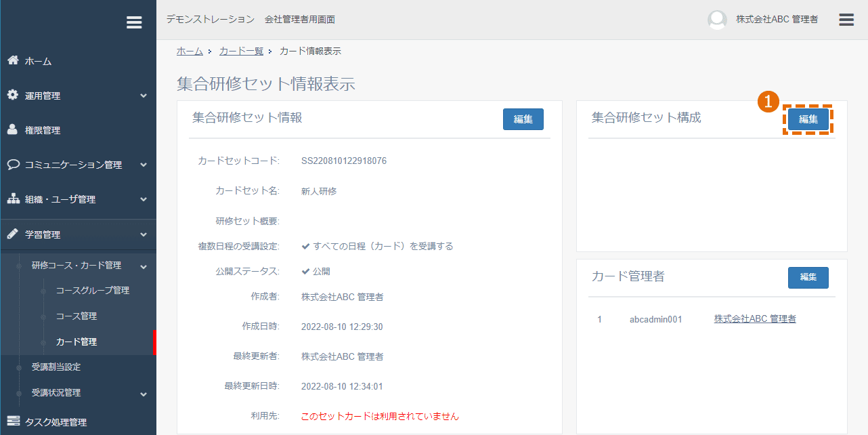Expand the 運用管理 chevron
The height and width of the screenshot is (435, 868).
(x=144, y=96)
